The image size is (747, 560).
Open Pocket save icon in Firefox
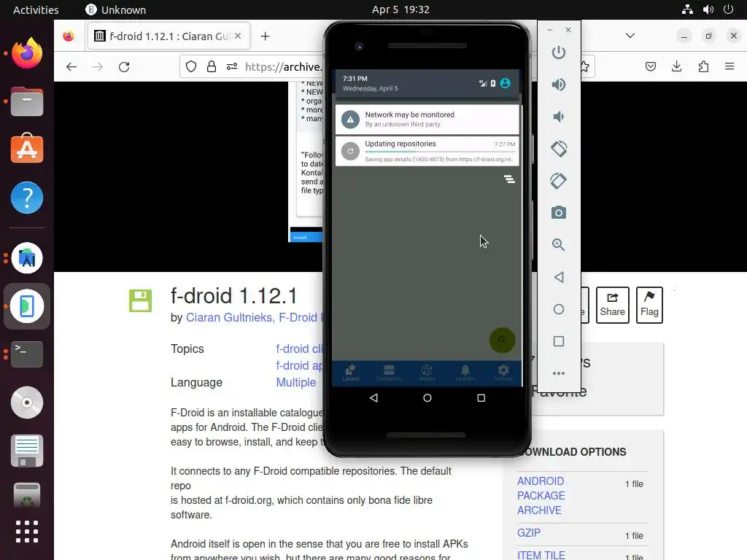pos(651,66)
